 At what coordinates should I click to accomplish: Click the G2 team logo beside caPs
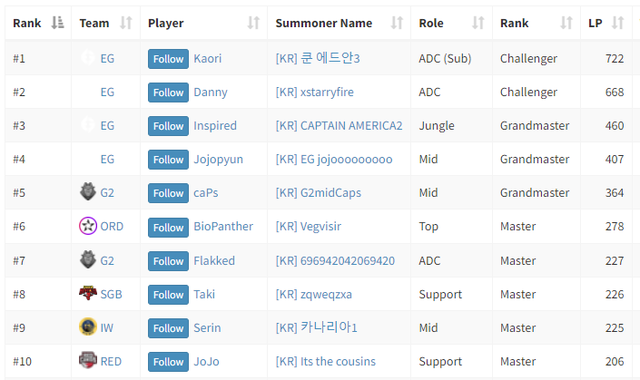88,191
